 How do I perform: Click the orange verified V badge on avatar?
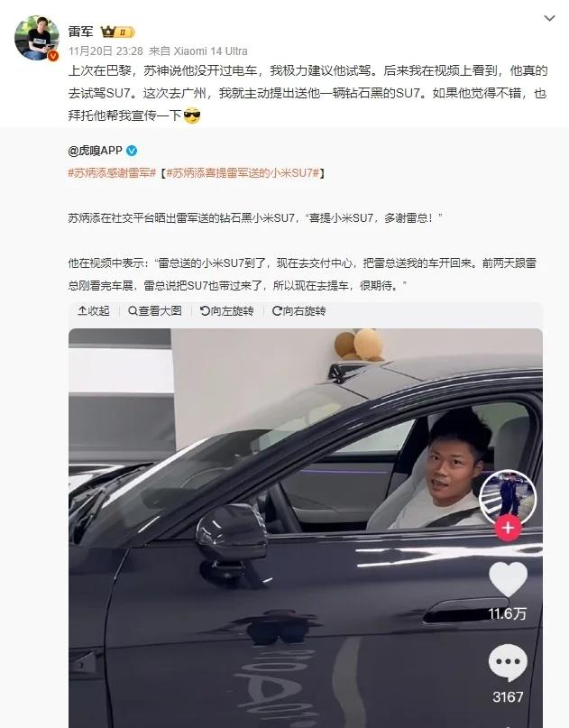click(x=53, y=56)
